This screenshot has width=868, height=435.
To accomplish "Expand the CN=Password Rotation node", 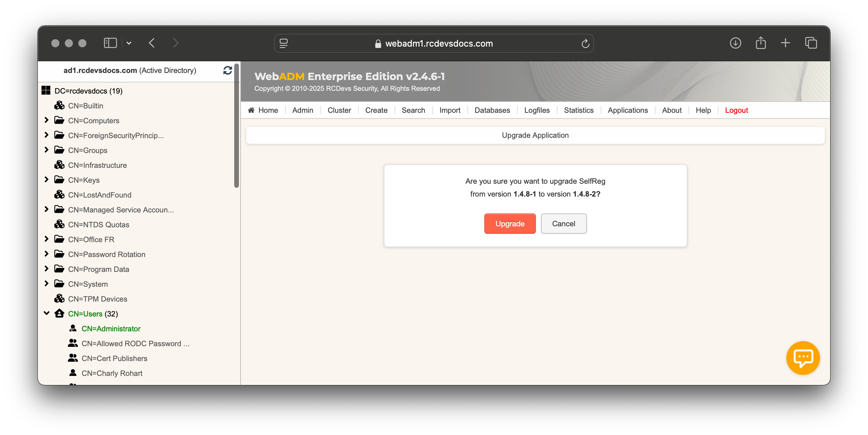I will [47, 254].
